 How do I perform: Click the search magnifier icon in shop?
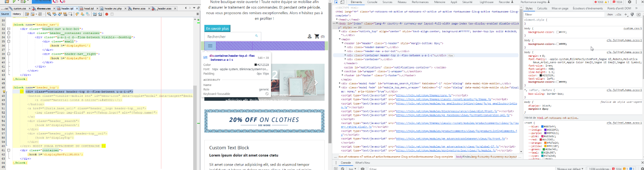[257, 36]
